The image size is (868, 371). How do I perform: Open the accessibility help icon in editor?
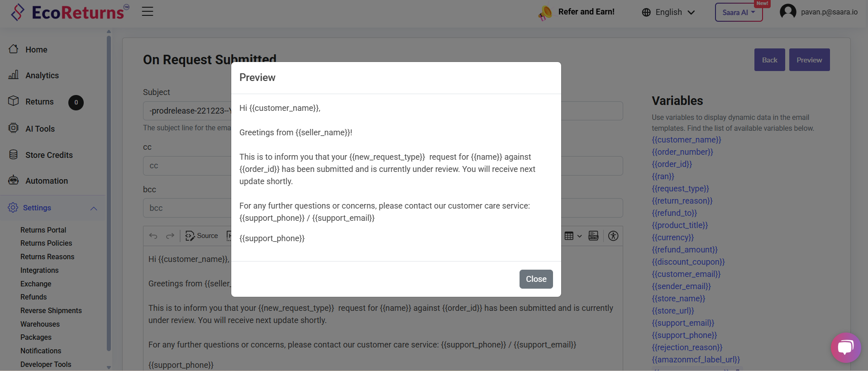tap(613, 236)
